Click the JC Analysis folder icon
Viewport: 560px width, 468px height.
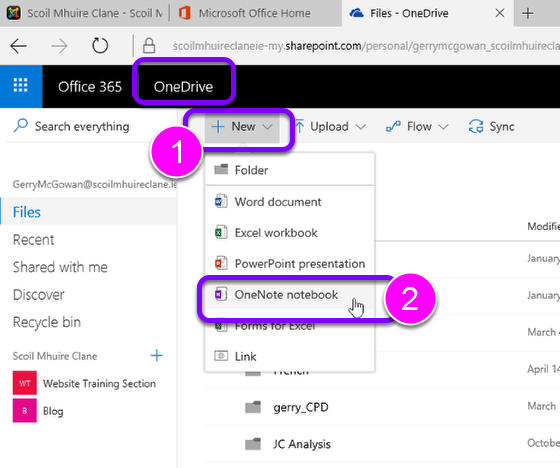click(x=253, y=444)
